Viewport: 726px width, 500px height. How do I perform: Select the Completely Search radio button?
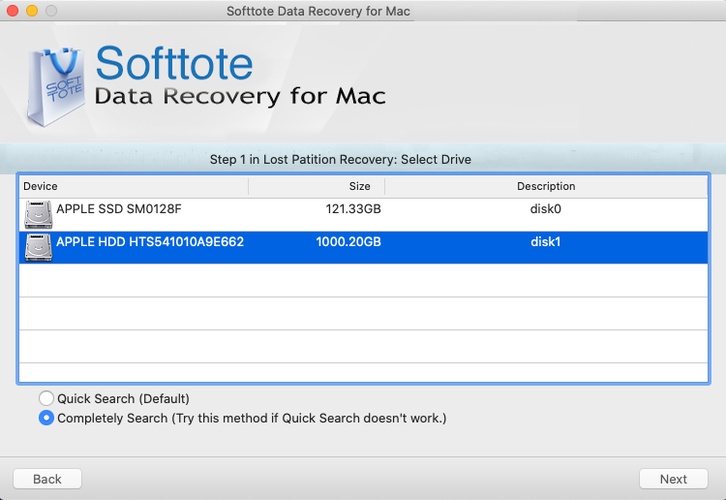point(46,418)
